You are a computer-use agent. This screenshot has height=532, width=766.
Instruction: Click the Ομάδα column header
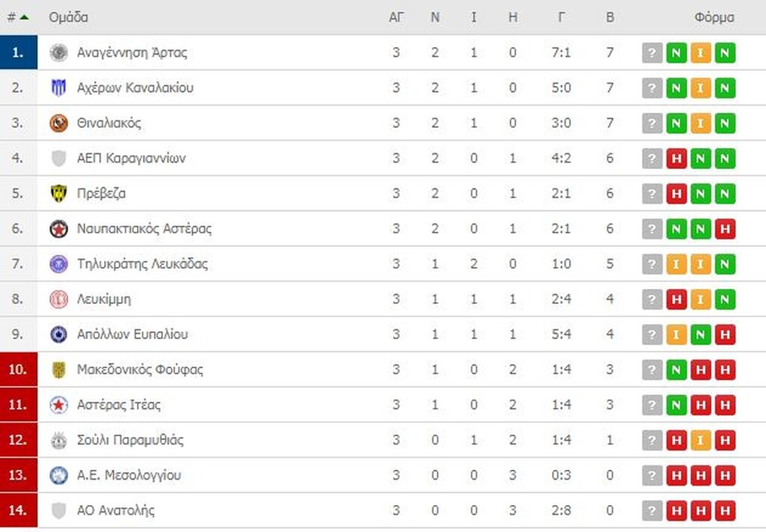point(68,17)
